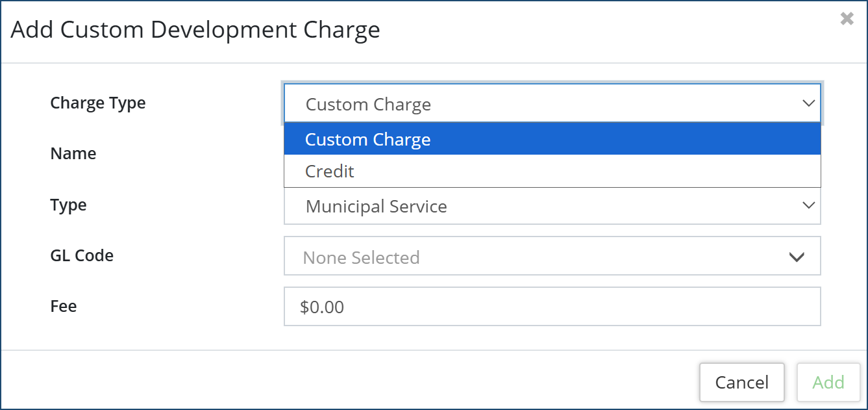This screenshot has height=410, width=868.
Task: Click the Charge Type dropdown chevron arrow
Action: tap(808, 103)
